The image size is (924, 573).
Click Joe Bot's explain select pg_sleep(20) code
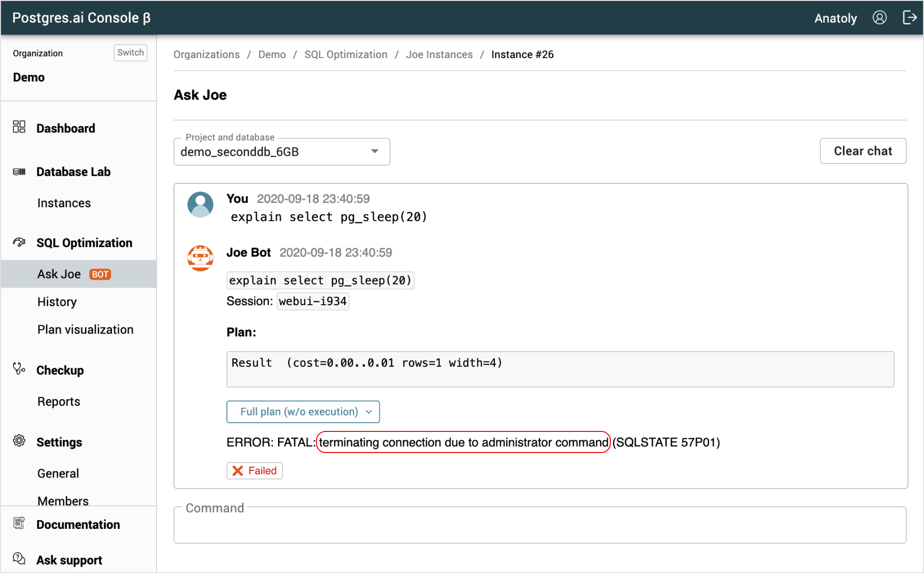(x=320, y=280)
